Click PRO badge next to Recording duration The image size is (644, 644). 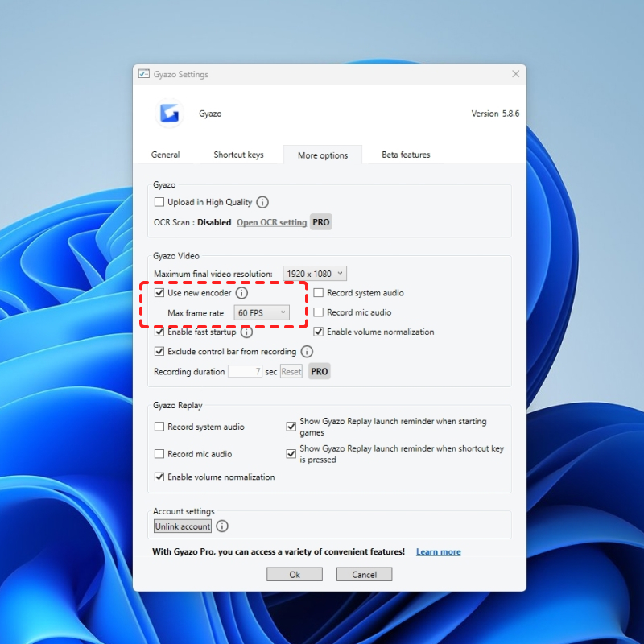click(319, 371)
